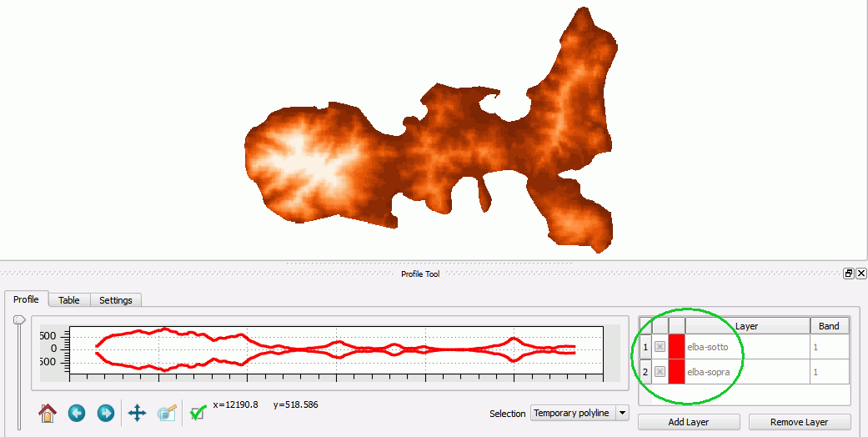Click the green checkmark icon

pos(198,413)
